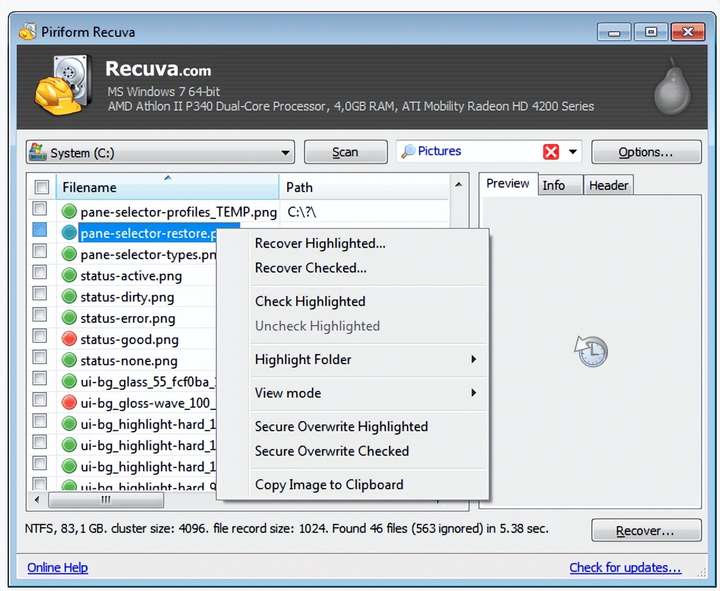Click the status dot for pane-selector-restore file
The image size is (720, 591).
point(69,233)
